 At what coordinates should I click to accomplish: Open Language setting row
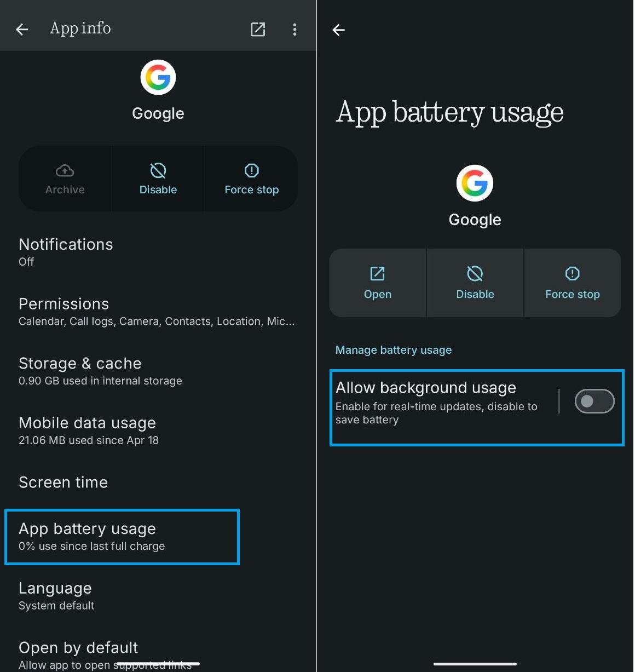[158, 596]
